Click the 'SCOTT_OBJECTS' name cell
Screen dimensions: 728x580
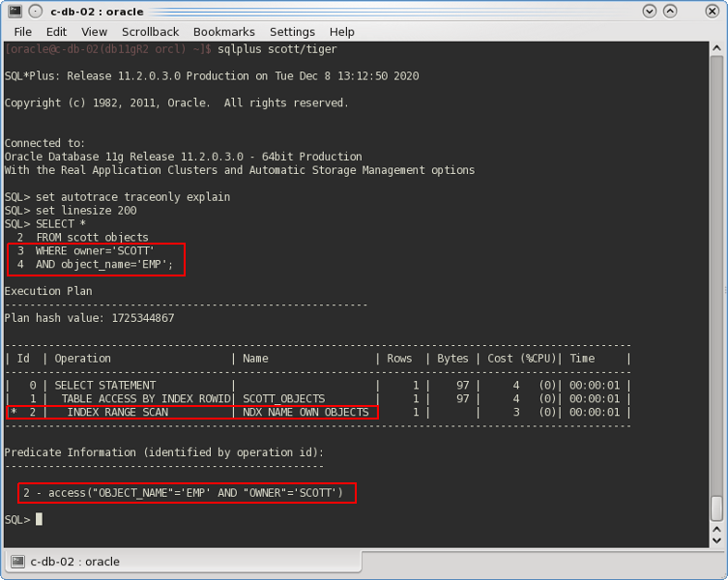pyautogui.click(x=283, y=399)
